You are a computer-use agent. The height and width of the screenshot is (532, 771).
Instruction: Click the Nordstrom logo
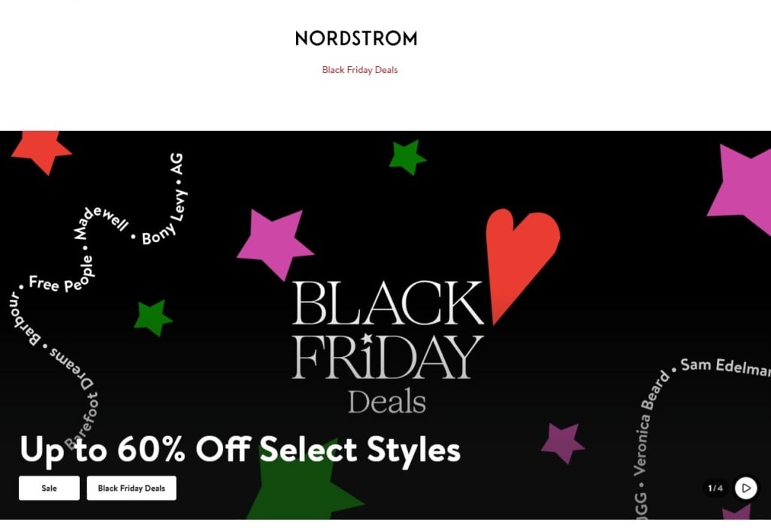356,38
